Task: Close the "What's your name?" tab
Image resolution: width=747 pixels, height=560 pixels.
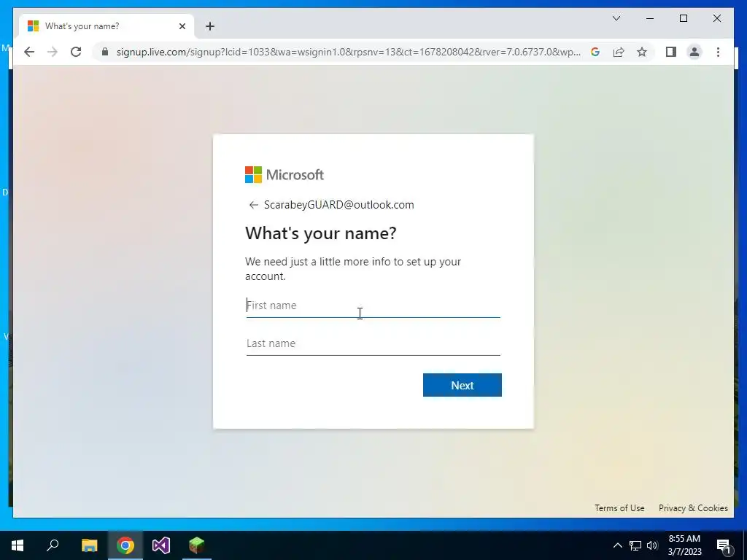Action: [x=182, y=26]
